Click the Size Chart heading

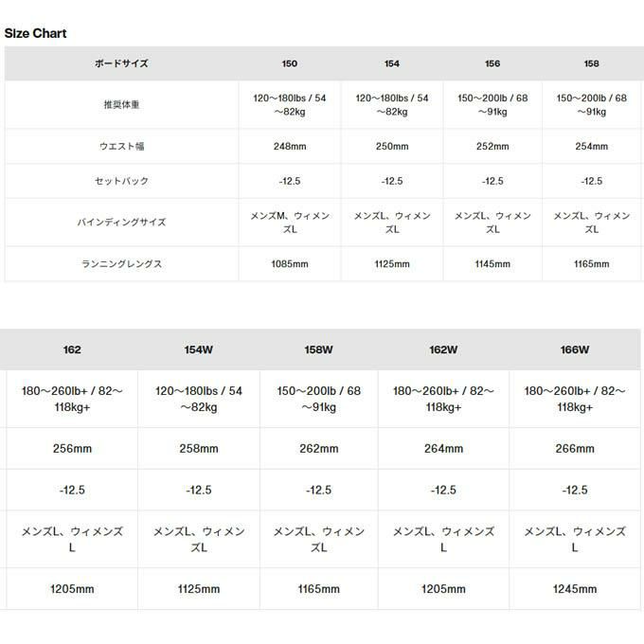35,33
